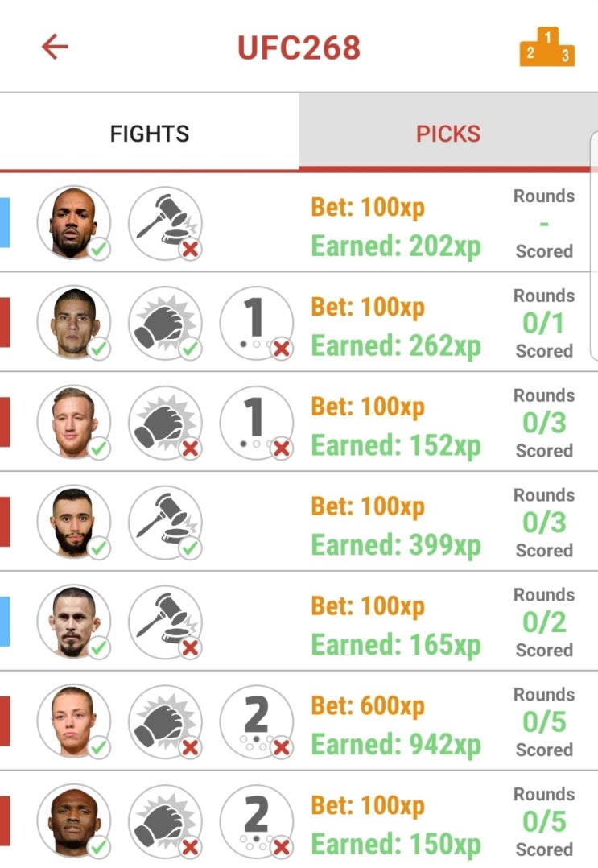View Rounds 0/1 Scored score
The width and height of the screenshot is (598, 868).
pyautogui.click(x=544, y=324)
